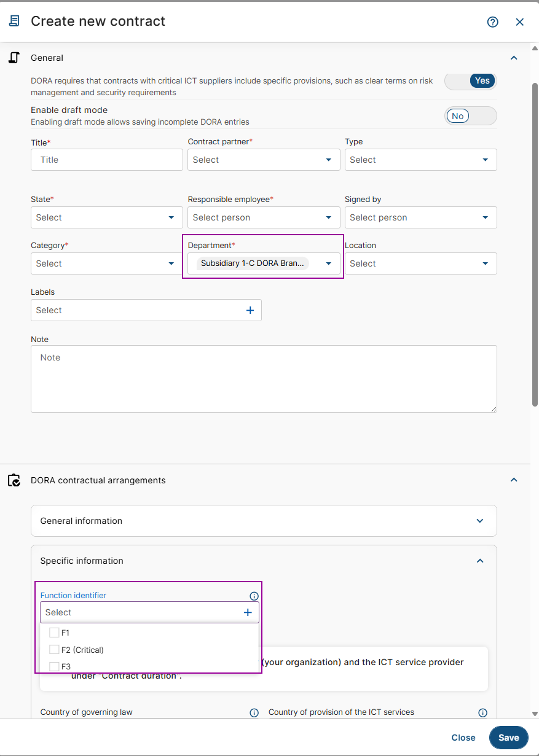
Task: Click the Close button at bottom
Action: pyautogui.click(x=463, y=738)
